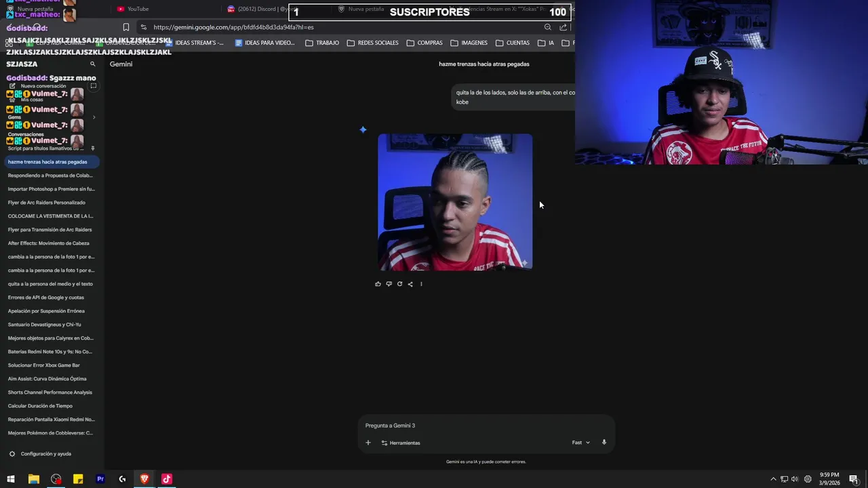Open 'Mejores Pokémon de Cobbleverse: C...' conversation
The image size is (868, 488).
[51, 433]
